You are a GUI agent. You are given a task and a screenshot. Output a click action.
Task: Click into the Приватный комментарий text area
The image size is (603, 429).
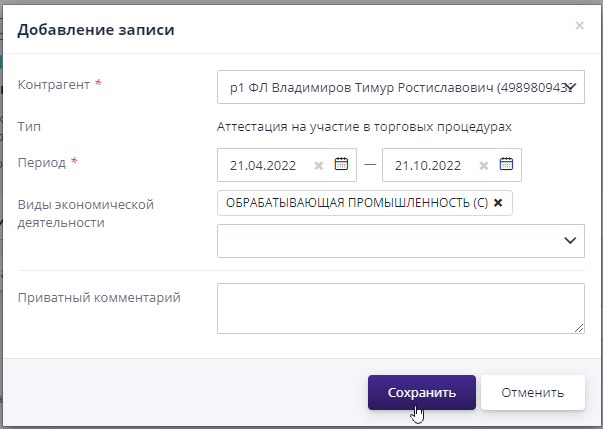pos(400,308)
